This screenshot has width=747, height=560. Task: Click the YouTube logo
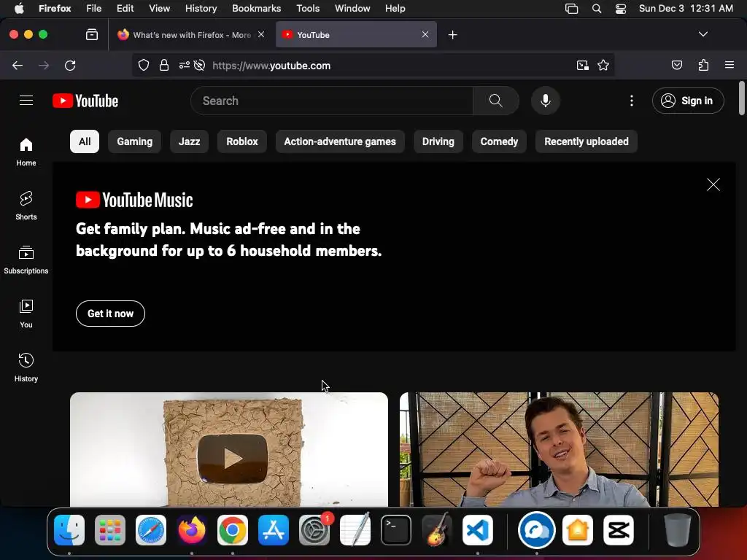[x=85, y=101]
